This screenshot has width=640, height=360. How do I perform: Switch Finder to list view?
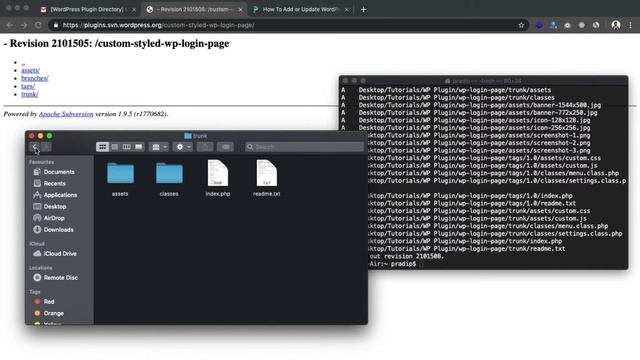pyautogui.click(x=115, y=147)
